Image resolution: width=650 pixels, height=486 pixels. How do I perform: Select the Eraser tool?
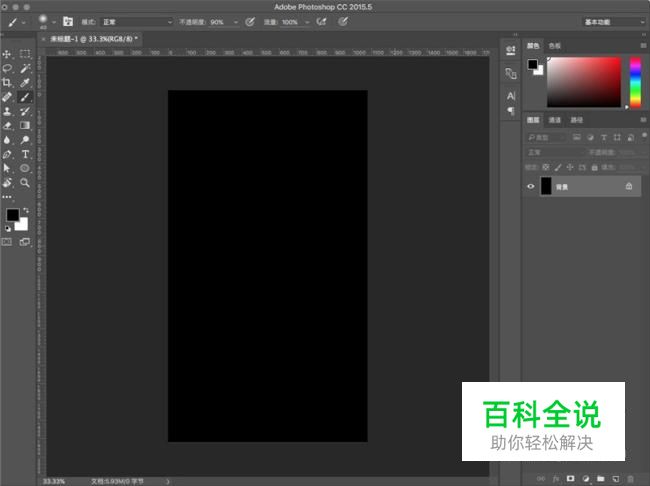[x=8, y=126]
